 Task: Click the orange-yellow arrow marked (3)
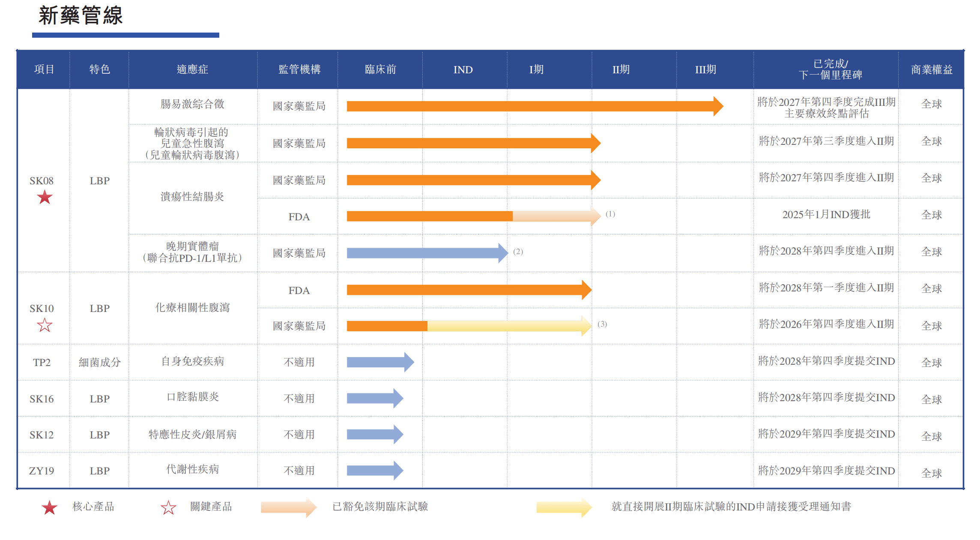pos(469,326)
